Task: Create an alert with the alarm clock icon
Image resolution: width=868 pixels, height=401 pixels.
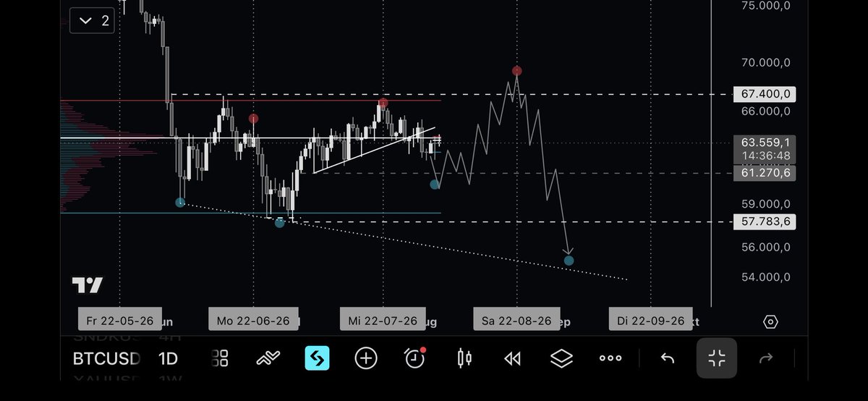Action: [414, 358]
